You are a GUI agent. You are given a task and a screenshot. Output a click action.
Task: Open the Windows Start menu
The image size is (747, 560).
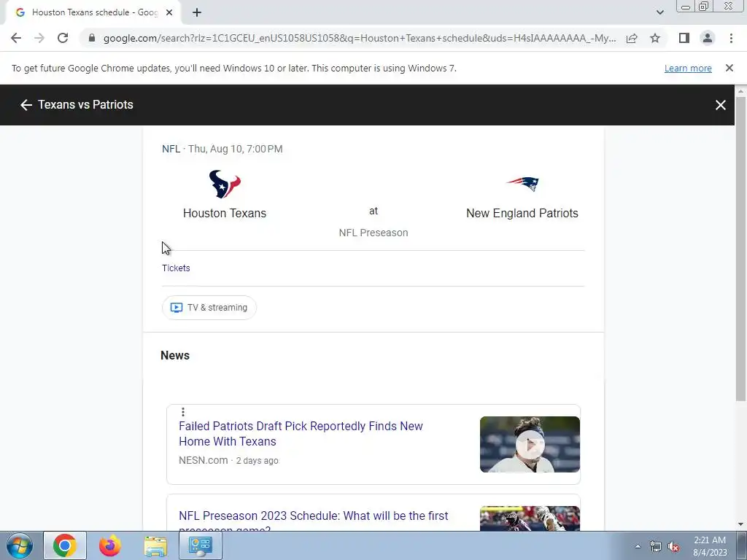coord(20,545)
